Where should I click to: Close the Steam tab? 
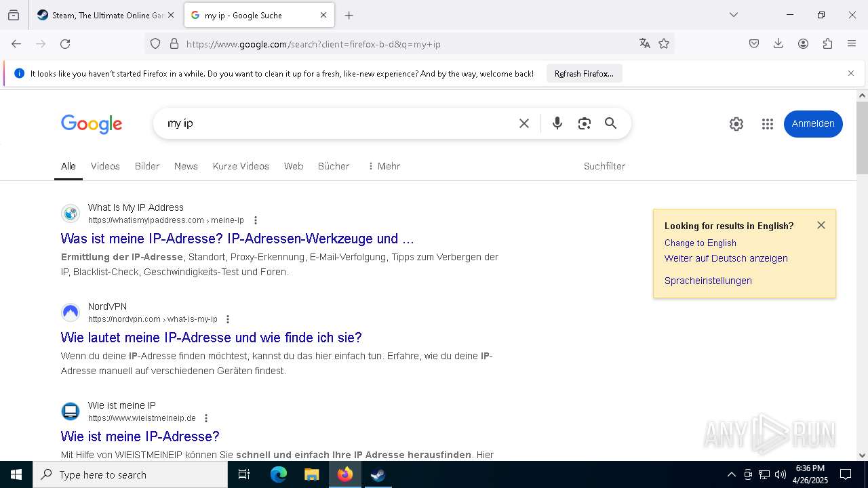point(170,15)
